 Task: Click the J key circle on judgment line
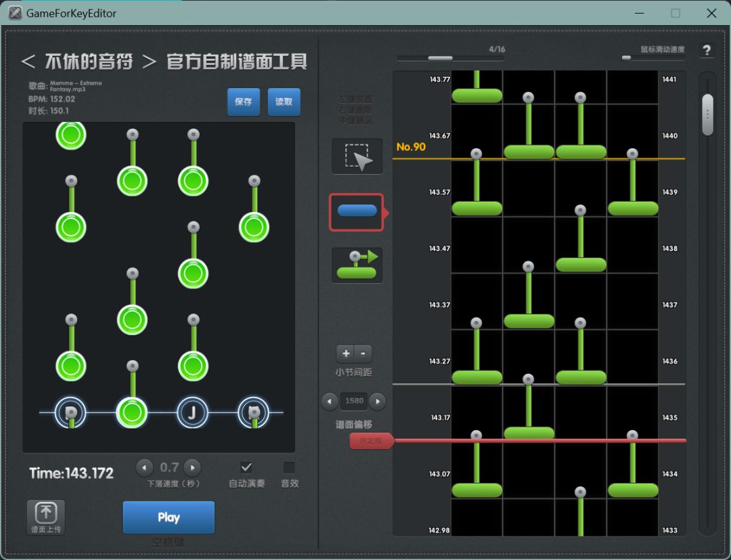[x=192, y=412]
